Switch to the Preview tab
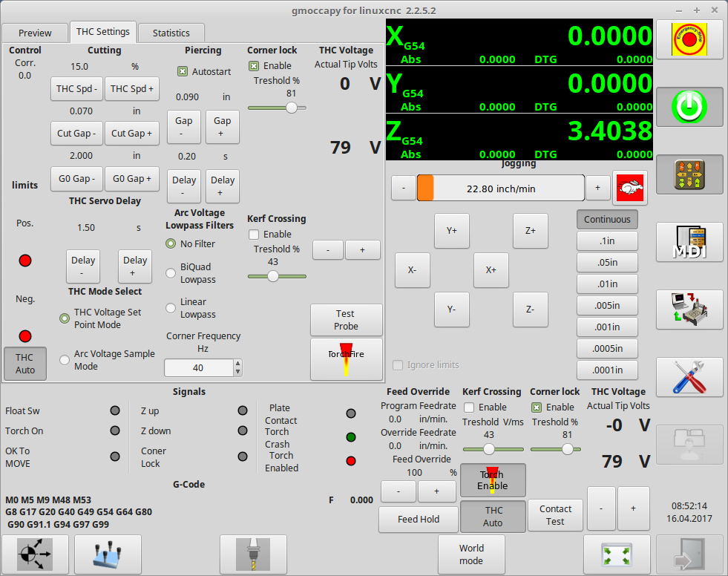This screenshot has width=728, height=576. 35,33
